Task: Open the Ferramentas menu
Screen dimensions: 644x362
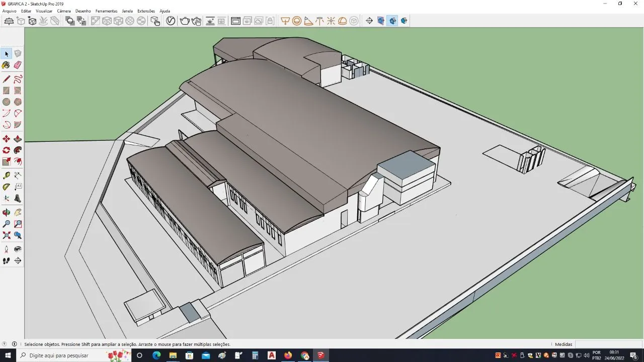Action: 107,11
